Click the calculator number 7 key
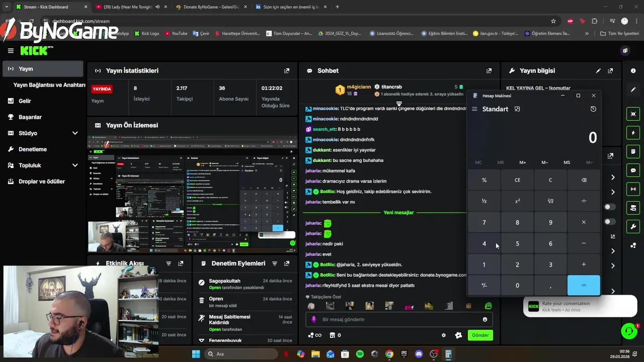 click(484, 222)
